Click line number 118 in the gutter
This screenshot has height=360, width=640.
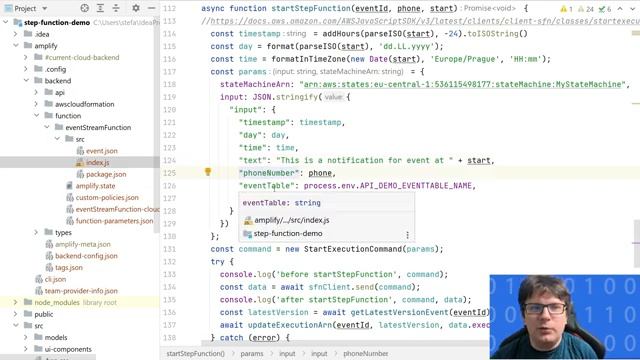169,84
